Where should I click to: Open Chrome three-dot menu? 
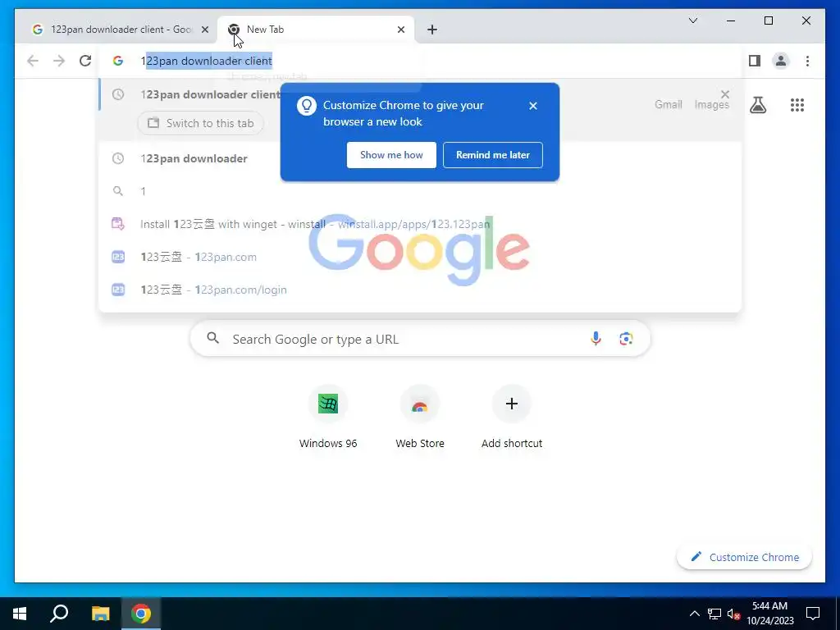click(807, 61)
